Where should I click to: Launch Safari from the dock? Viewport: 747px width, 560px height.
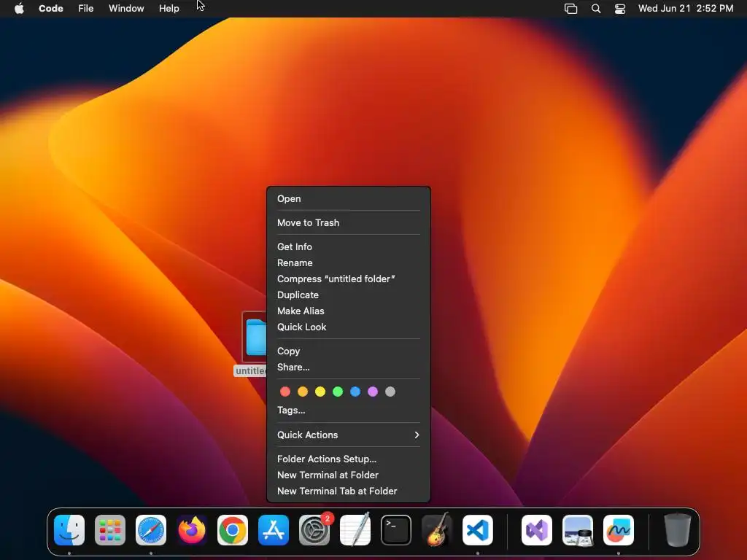(x=151, y=530)
